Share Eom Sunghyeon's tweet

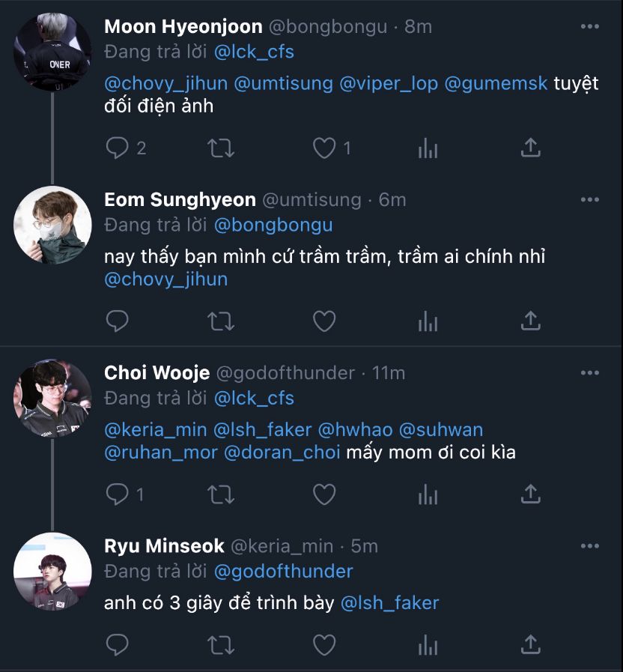[x=530, y=321]
